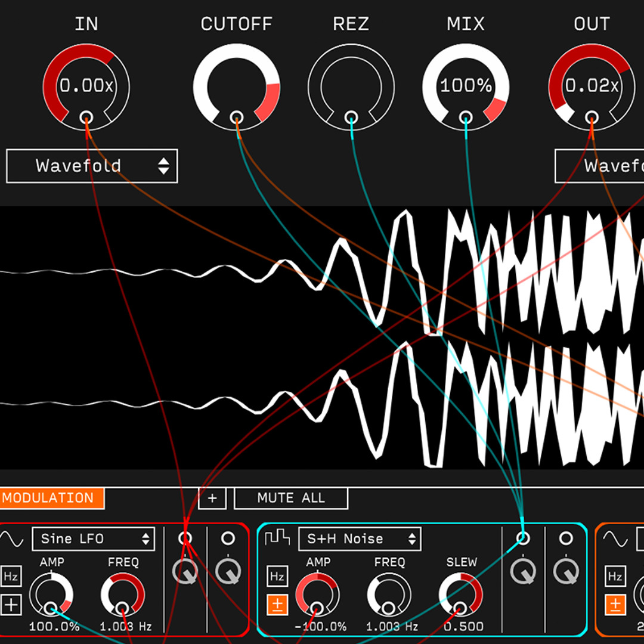
Task: Click the + add modulator button
Action: click(x=212, y=498)
